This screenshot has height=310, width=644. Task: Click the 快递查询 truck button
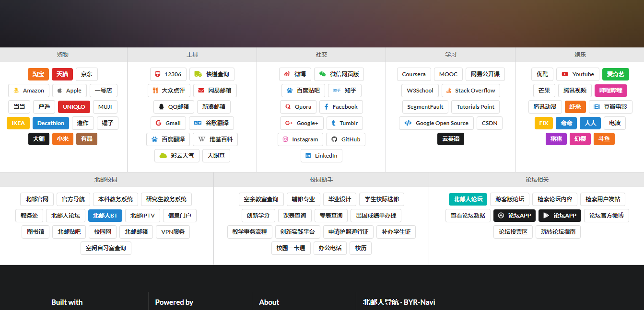tap(211, 74)
